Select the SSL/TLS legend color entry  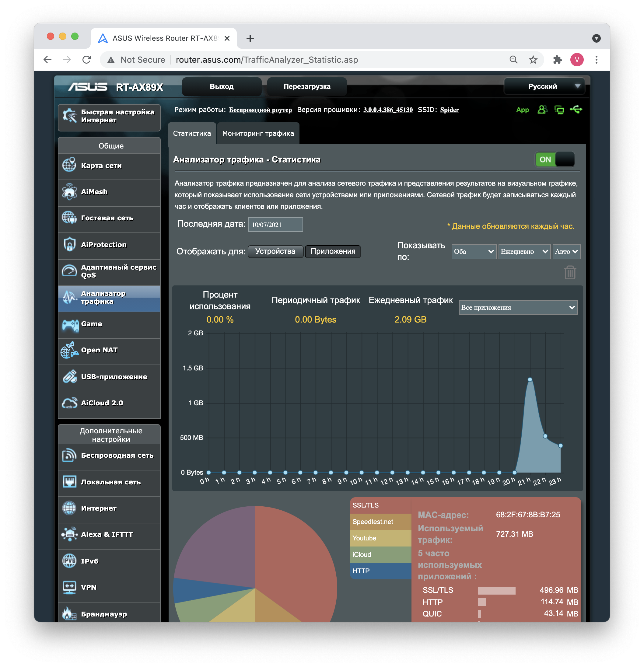(x=380, y=506)
